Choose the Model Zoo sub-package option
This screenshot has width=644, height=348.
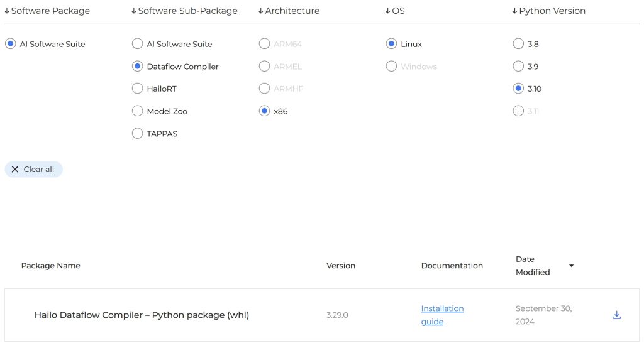click(137, 111)
